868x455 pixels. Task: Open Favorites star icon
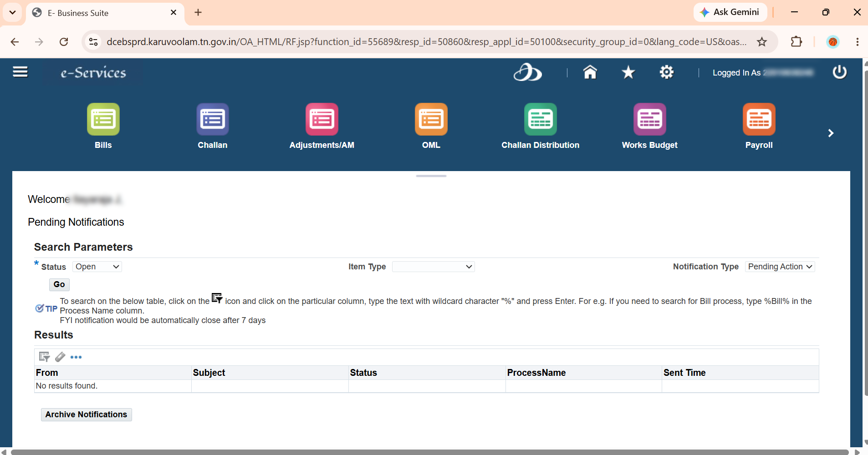[628, 72]
